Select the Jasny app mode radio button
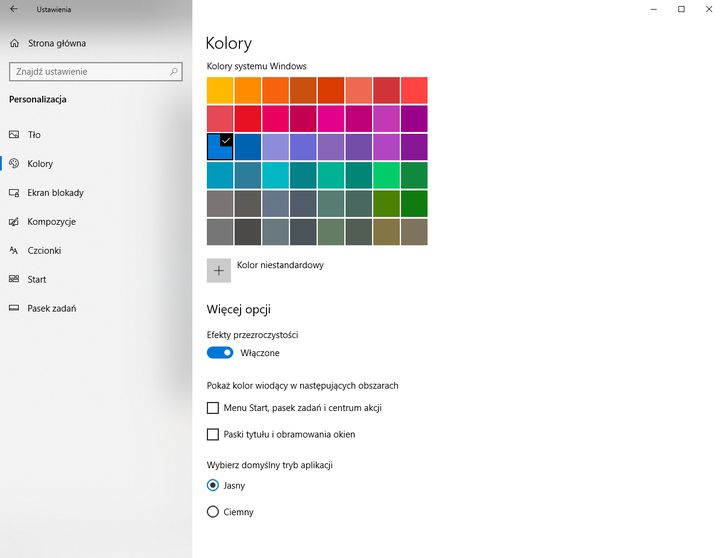This screenshot has width=720, height=558. [212, 486]
